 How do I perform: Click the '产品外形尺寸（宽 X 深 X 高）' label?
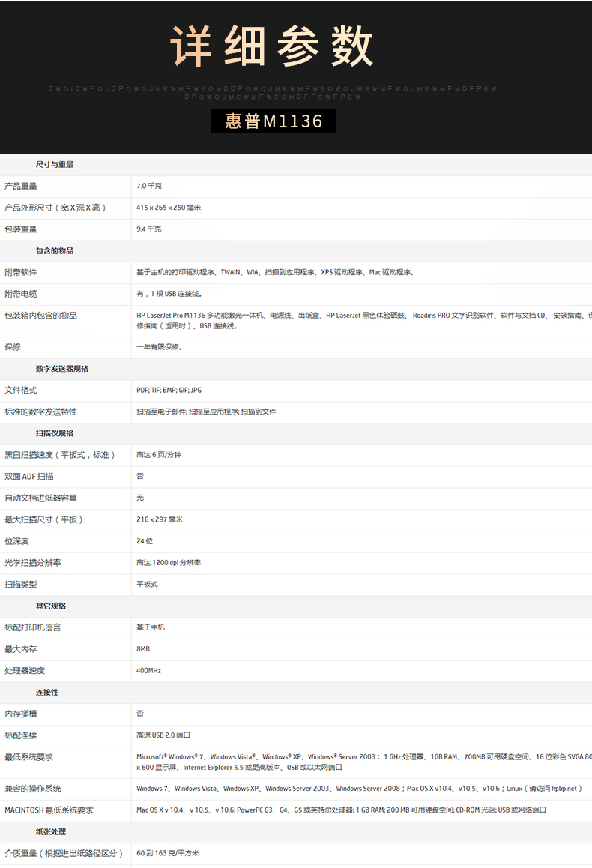coord(55,208)
